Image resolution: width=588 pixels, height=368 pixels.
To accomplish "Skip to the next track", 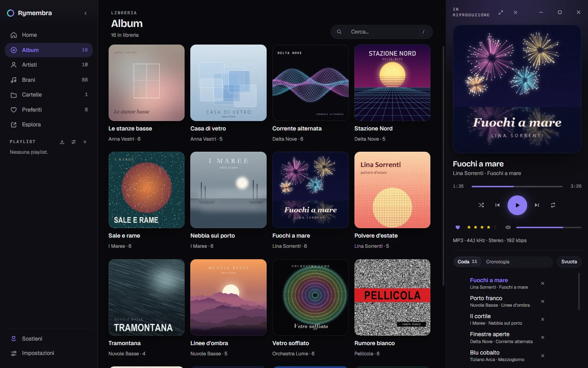I will 537,205.
